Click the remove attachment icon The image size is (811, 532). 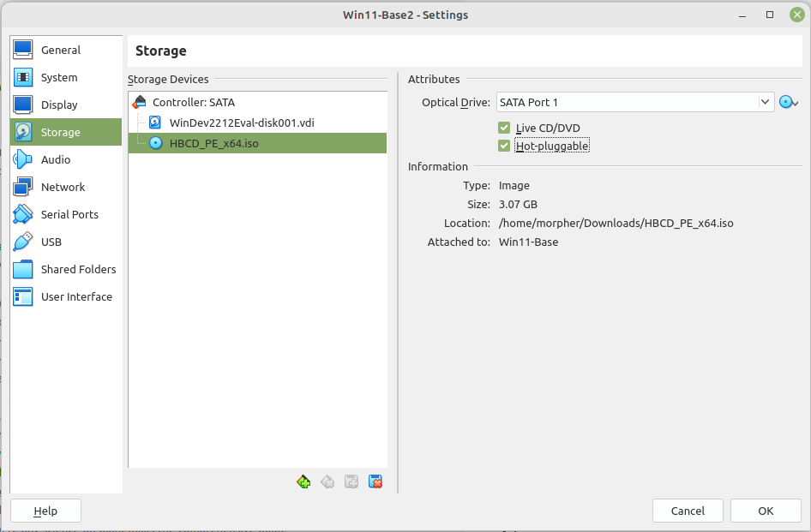(x=375, y=482)
